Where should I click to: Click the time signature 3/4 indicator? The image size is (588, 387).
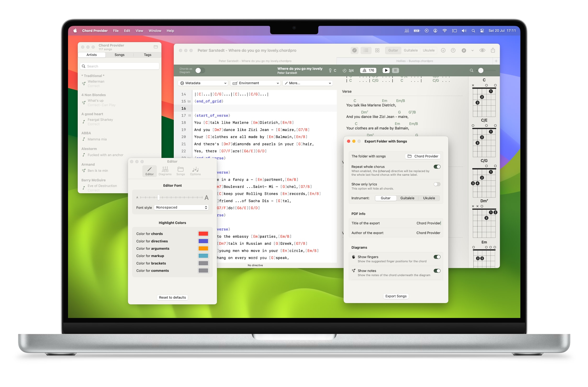click(348, 70)
